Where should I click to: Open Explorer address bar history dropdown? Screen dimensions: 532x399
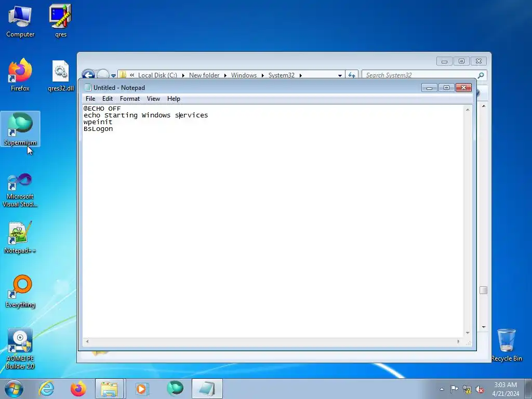click(340, 75)
